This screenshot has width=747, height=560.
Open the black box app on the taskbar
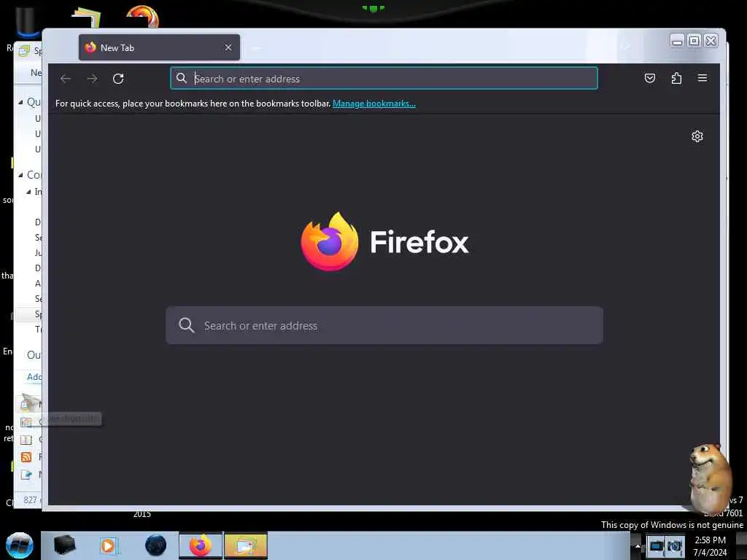click(64, 545)
